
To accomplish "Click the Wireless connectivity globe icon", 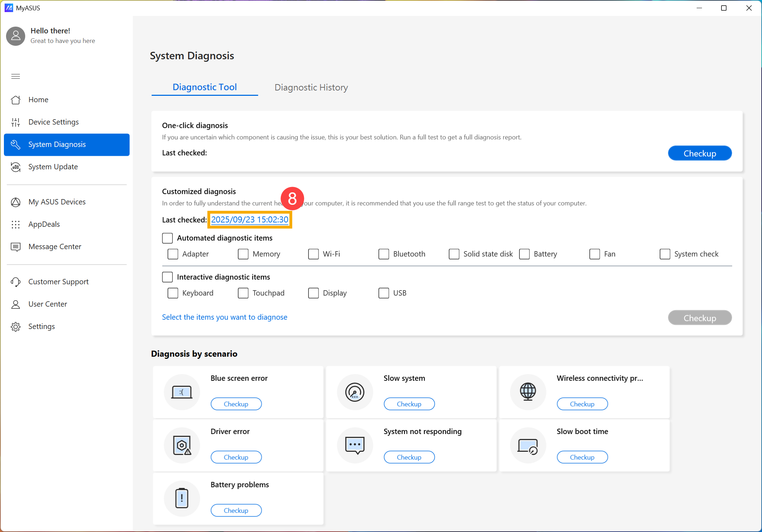I will click(528, 392).
